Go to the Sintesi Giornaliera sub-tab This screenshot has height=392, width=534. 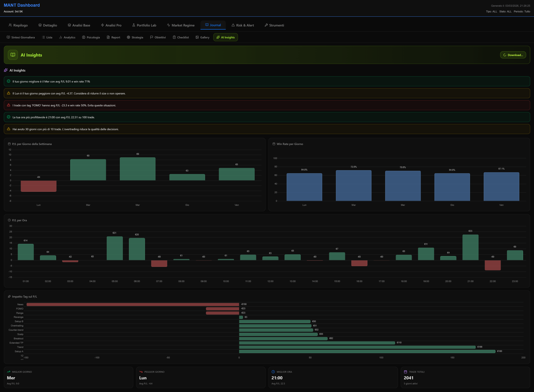pos(21,37)
